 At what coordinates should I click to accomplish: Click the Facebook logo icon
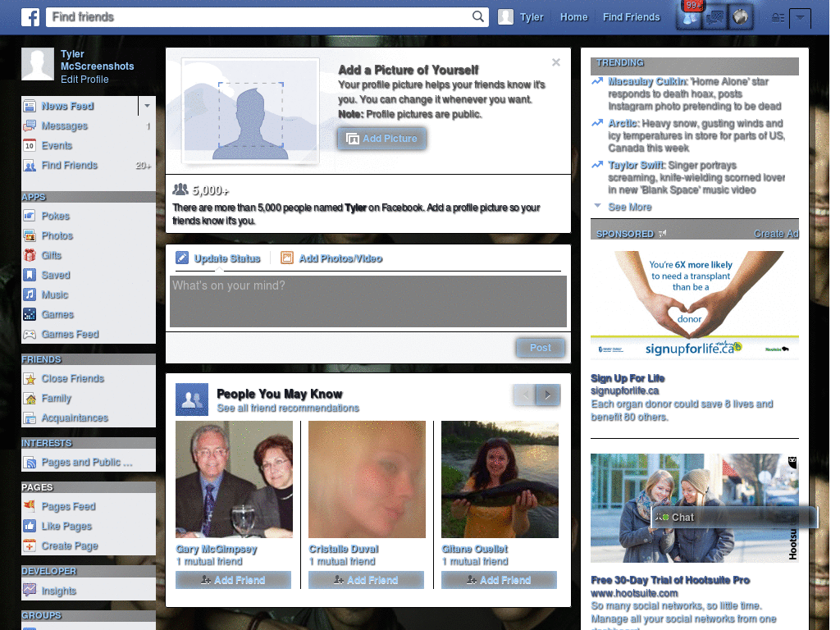(x=30, y=17)
